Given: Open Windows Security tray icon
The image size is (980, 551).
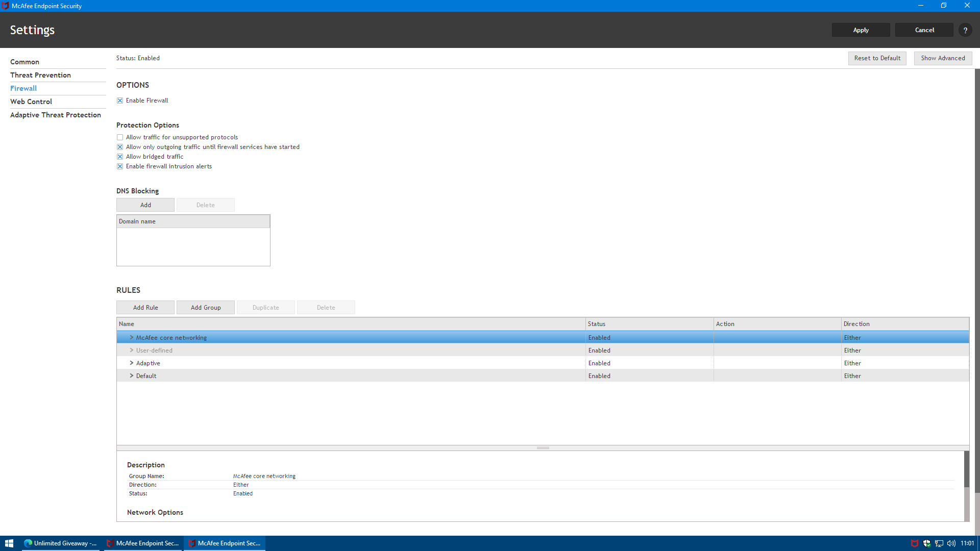Looking at the screenshot, I should point(927,543).
